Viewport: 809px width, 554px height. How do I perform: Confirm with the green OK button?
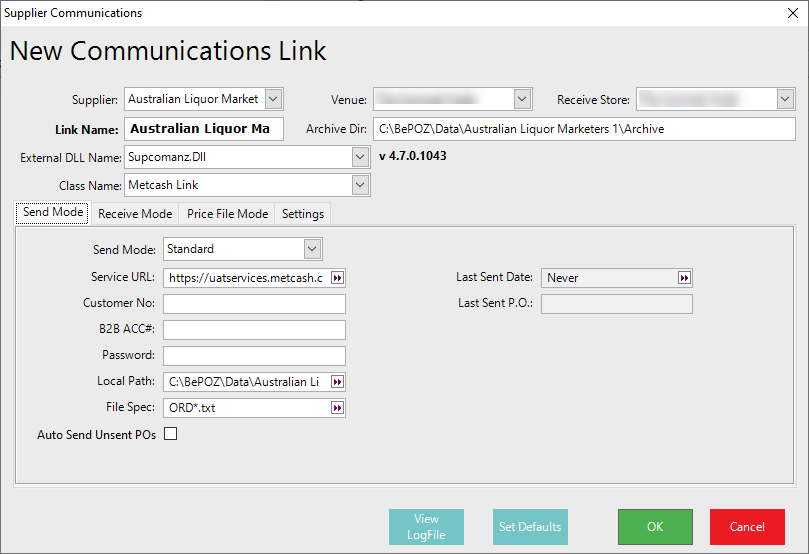(655, 527)
